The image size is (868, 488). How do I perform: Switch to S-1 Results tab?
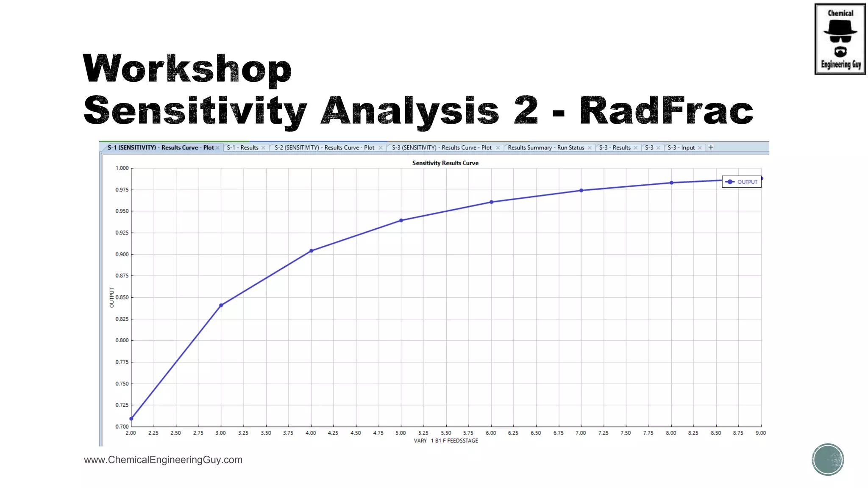pos(242,148)
